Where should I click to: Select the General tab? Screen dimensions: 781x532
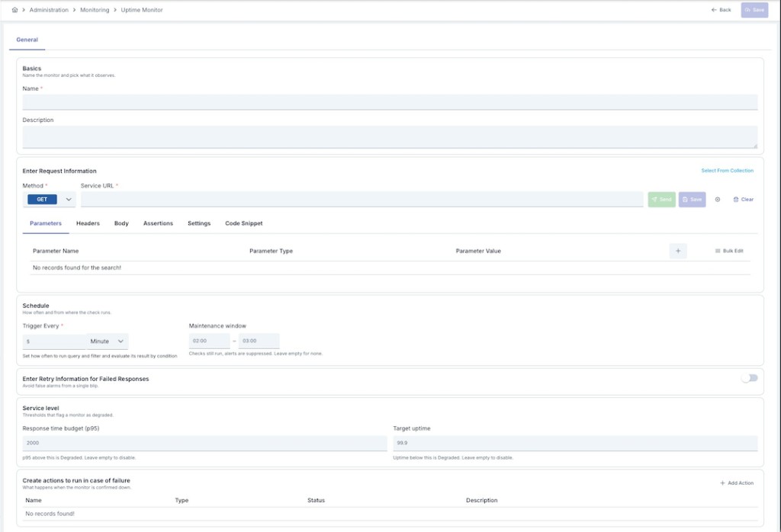(27, 40)
